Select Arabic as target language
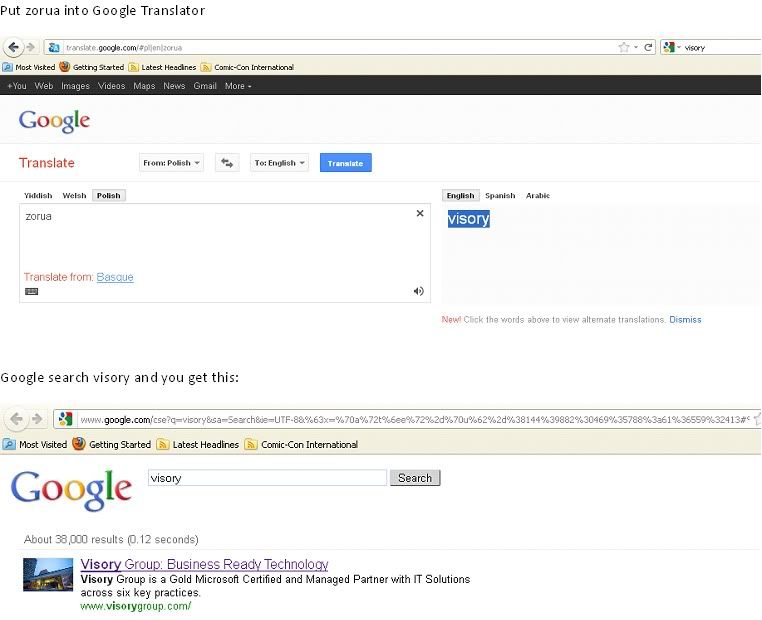This screenshot has width=762, height=620. click(537, 195)
